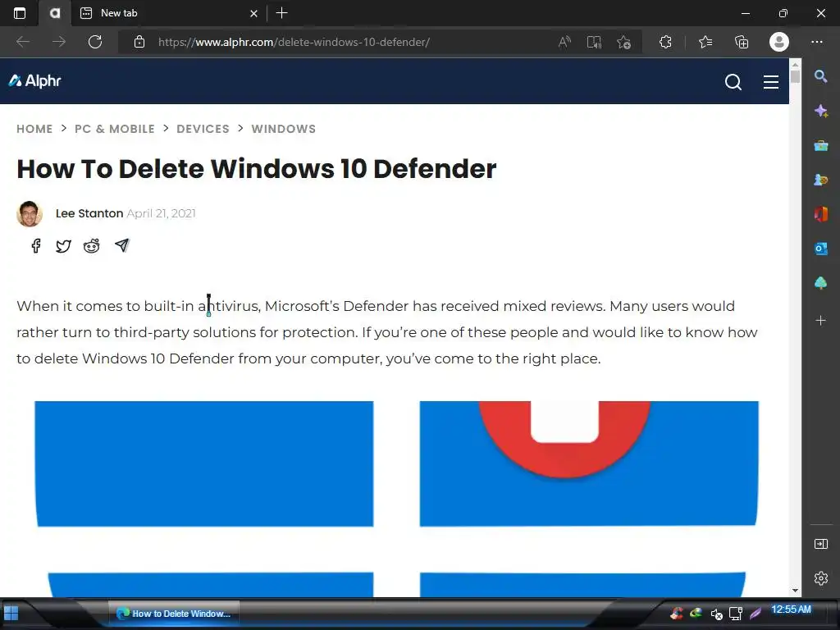Image resolution: width=840 pixels, height=630 pixels.
Task: Activate Read aloud icon
Action: pyautogui.click(x=564, y=42)
